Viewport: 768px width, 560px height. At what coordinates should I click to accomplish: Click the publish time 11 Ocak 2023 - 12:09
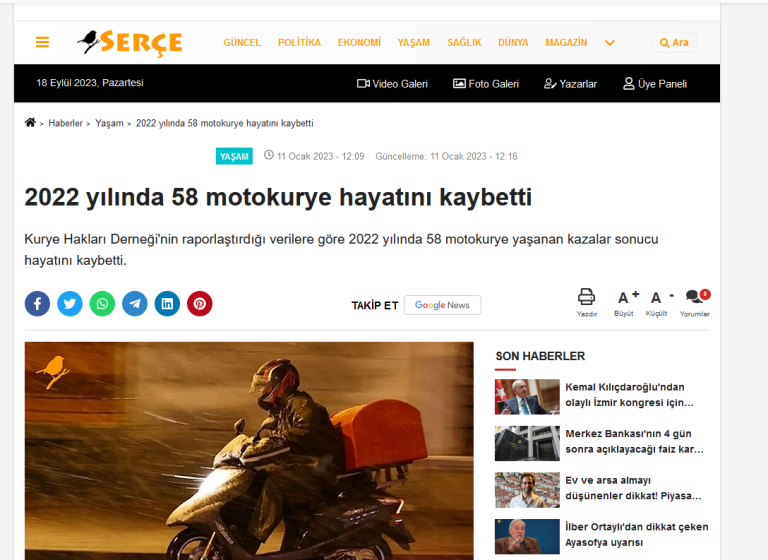(314, 156)
